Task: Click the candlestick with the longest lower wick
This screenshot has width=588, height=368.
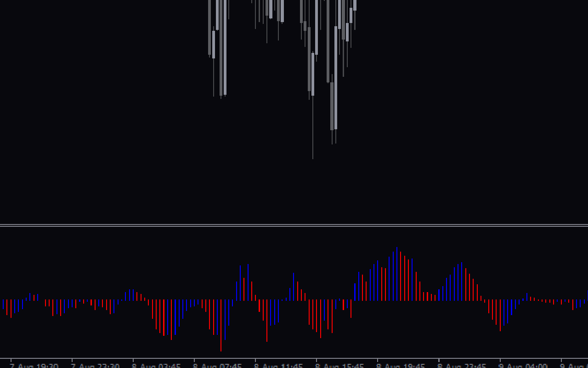Action: (x=313, y=106)
